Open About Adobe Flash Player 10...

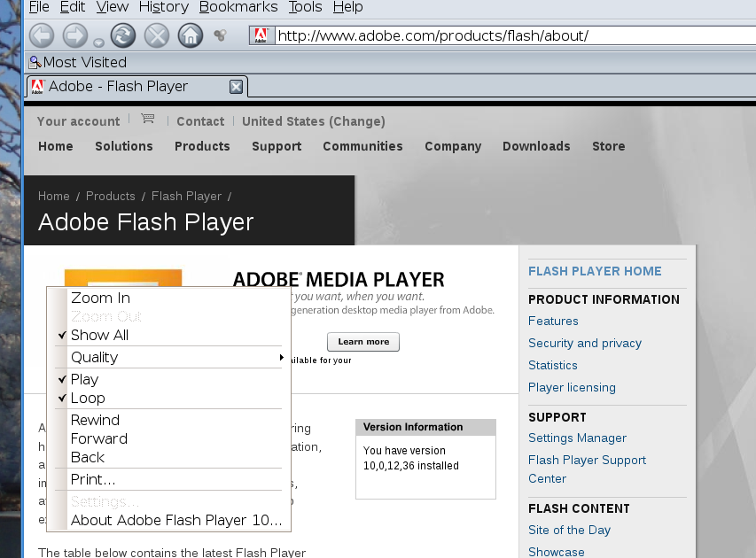pyautogui.click(x=168, y=521)
